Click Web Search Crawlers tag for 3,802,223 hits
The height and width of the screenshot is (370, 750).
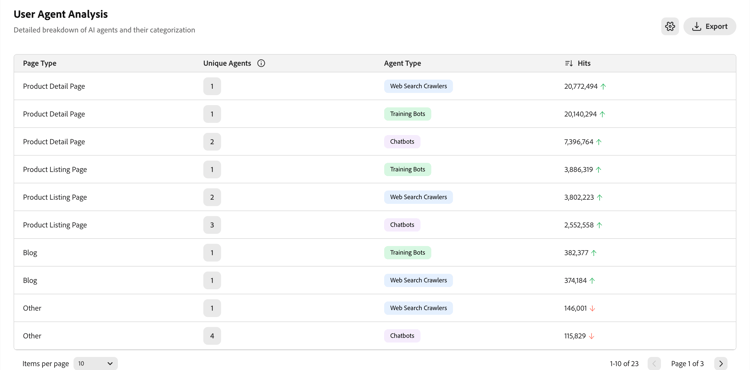pos(418,197)
